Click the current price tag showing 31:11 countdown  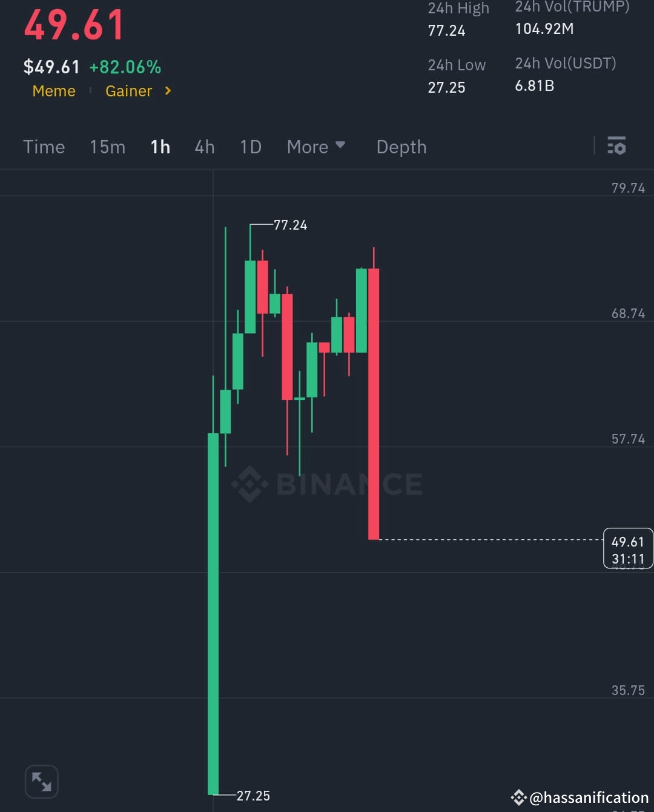tap(628, 548)
